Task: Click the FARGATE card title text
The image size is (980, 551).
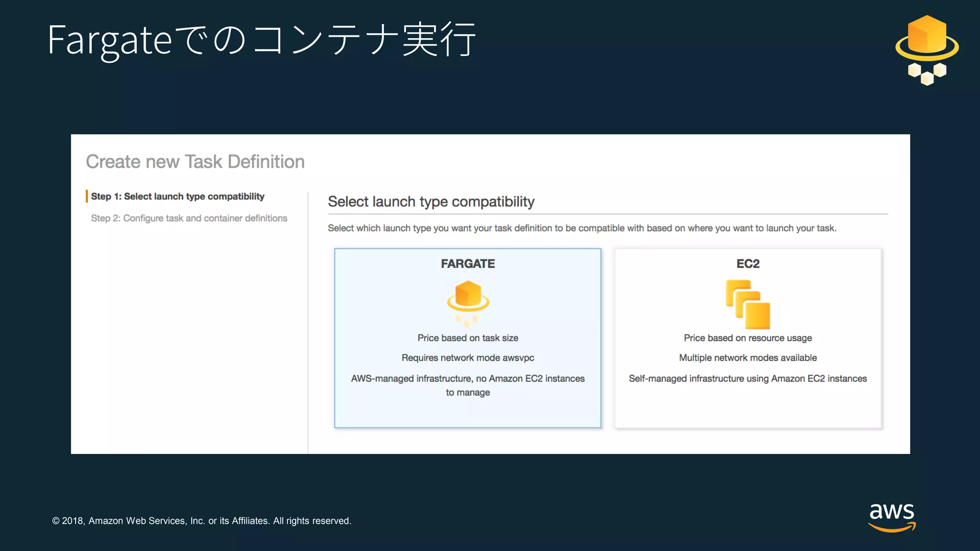Action: 468,264
